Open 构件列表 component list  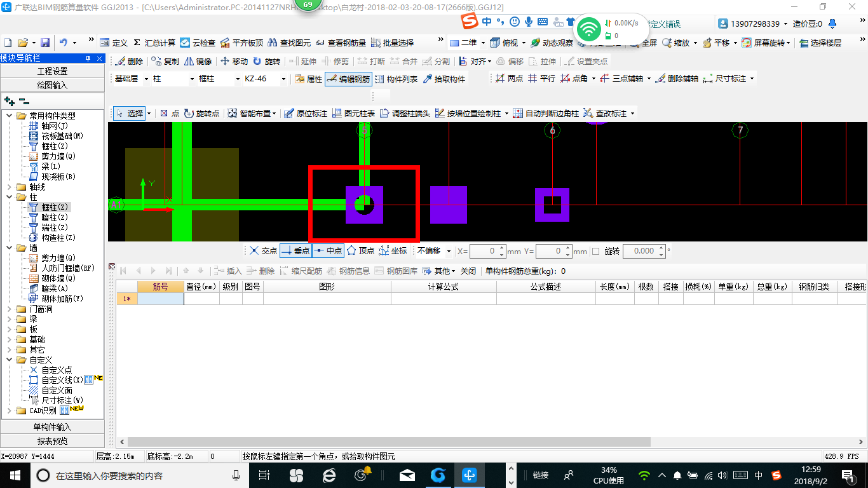[x=395, y=79]
